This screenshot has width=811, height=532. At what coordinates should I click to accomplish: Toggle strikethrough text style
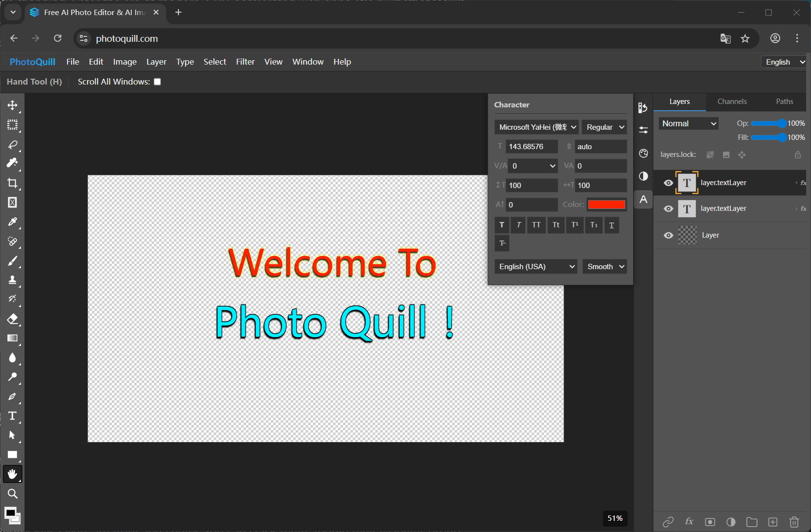tap(502, 243)
